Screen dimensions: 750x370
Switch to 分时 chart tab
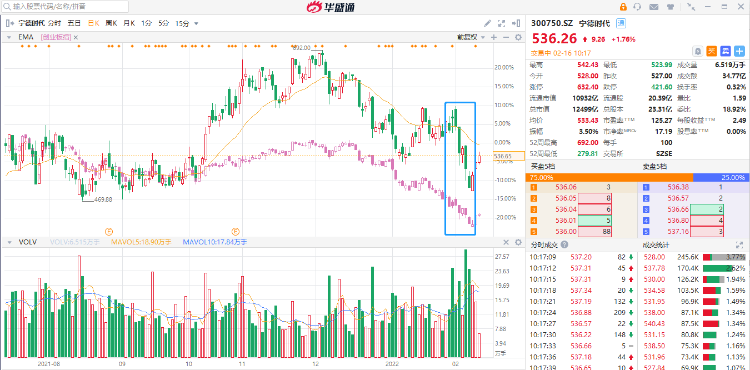(55, 23)
